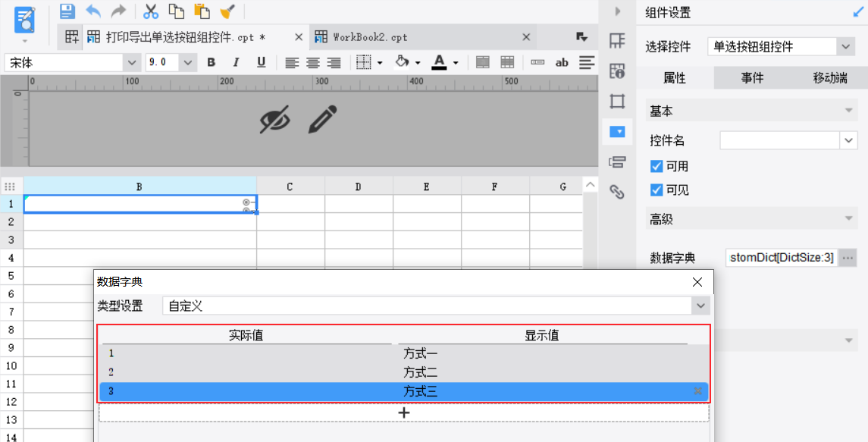Image resolution: width=868 pixels, height=442 pixels.
Task: Click the unmerge cells icon
Action: point(507,63)
